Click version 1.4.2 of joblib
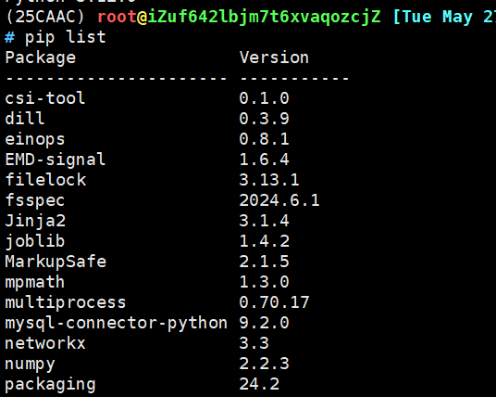This screenshot has height=397, width=496. pyautogui.click(x=264, y=241)
